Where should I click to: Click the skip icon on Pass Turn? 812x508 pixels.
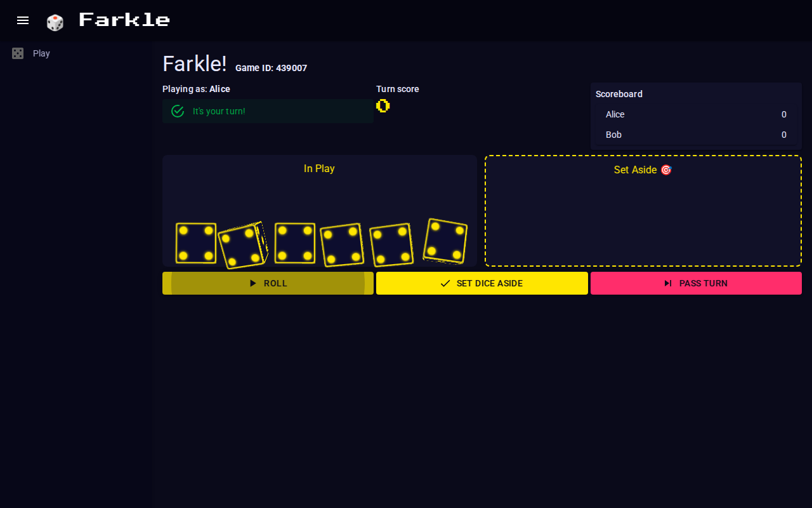(x=668, y=283)
